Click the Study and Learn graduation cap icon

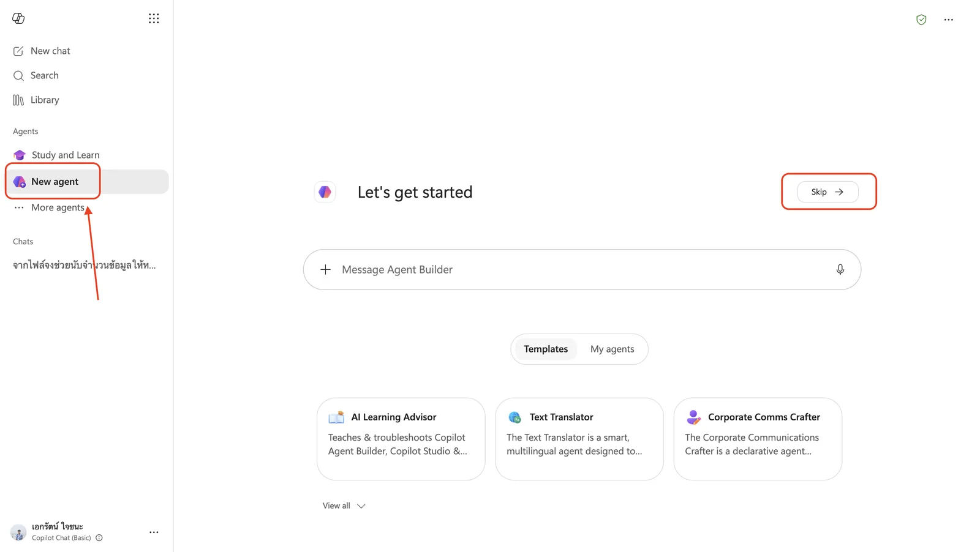coord(20,155)
